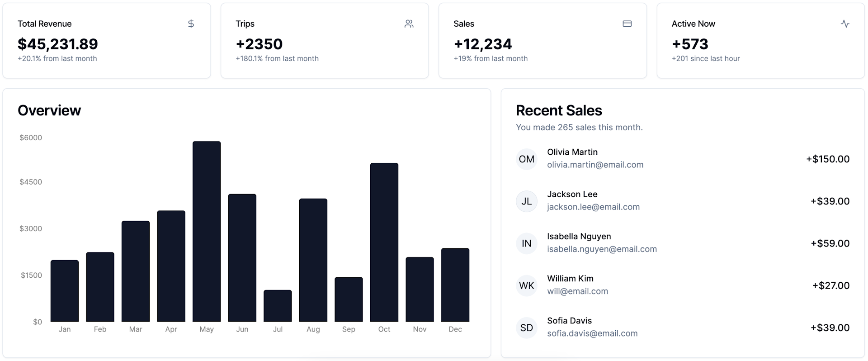868x361 pixels.
Task: Click the $45,231.89 revenue value
Action: [x=58, y=44]
